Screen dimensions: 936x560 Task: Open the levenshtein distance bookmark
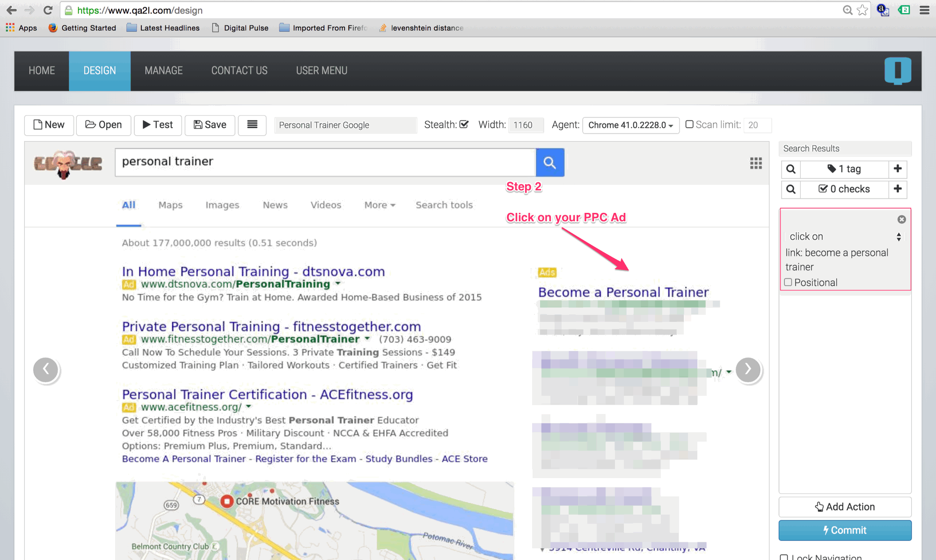pos(422,28)
